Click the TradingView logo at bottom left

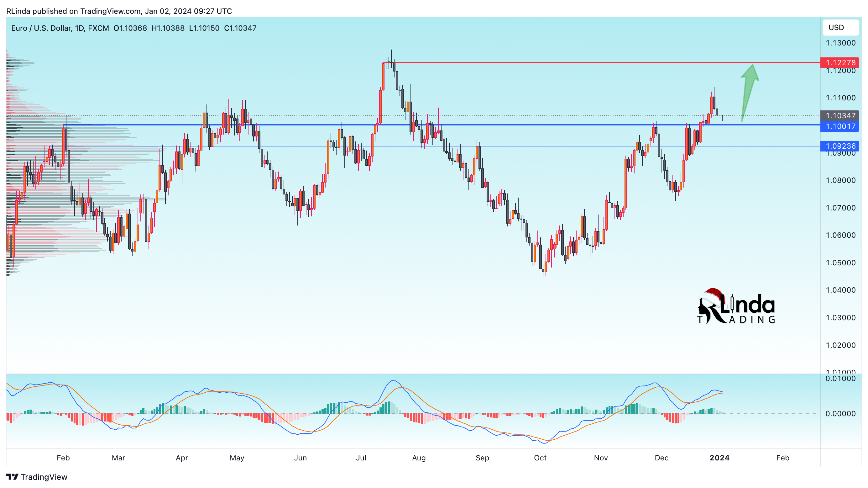(x=37, y=477)
